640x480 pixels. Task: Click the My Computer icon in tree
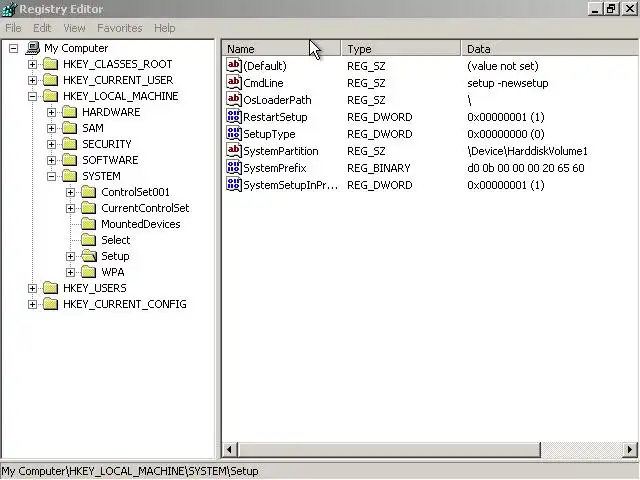point(32,48)
